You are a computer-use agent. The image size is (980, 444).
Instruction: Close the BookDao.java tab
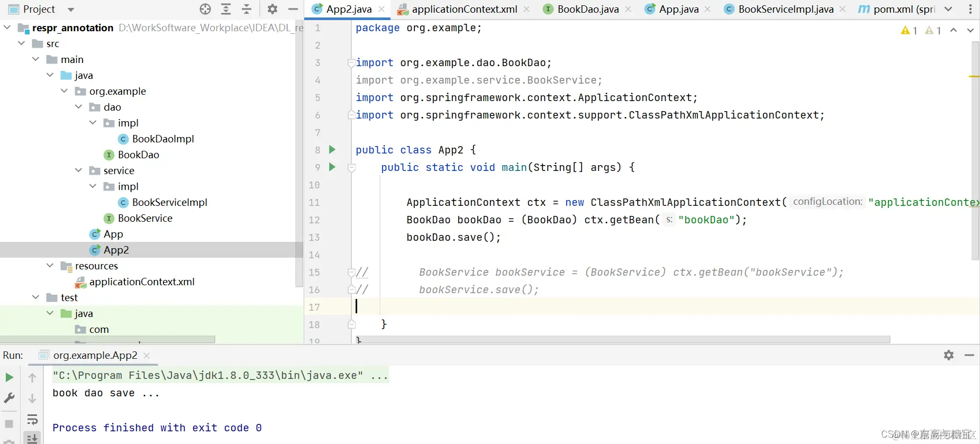tap(628, 9)
